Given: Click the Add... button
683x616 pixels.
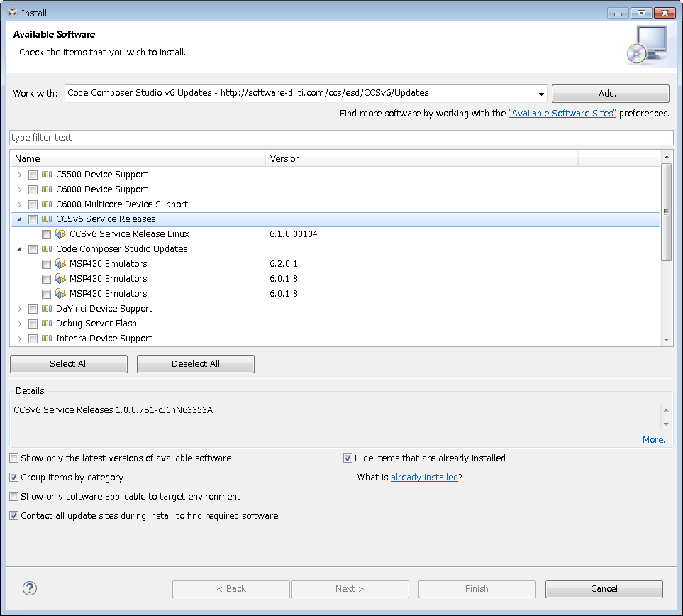Looking at the screenshot, I should click(x=610, y=94).
